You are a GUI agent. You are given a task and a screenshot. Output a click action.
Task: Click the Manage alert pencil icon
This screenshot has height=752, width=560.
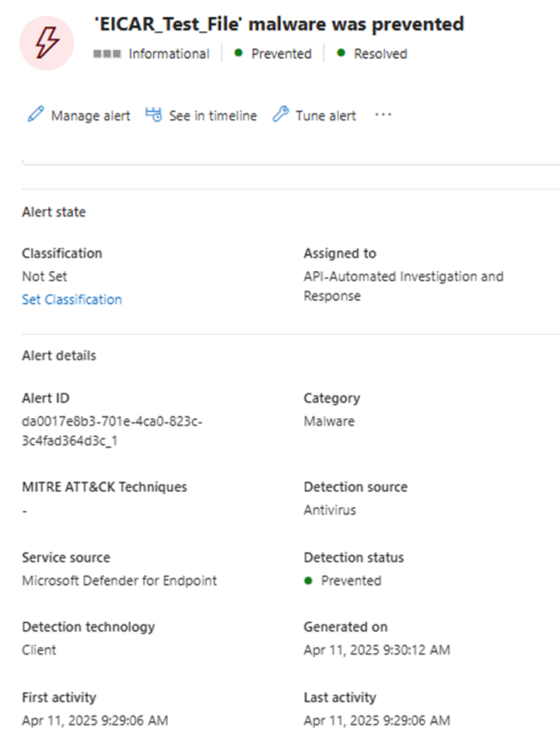[x=34, y=114]
